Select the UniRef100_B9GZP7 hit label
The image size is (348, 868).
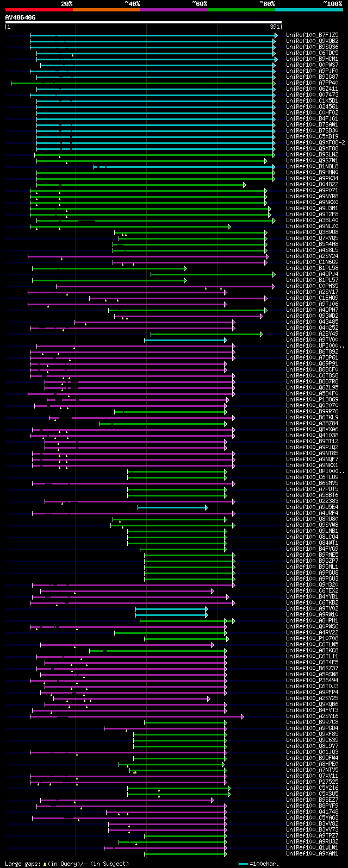click(312, 561)
